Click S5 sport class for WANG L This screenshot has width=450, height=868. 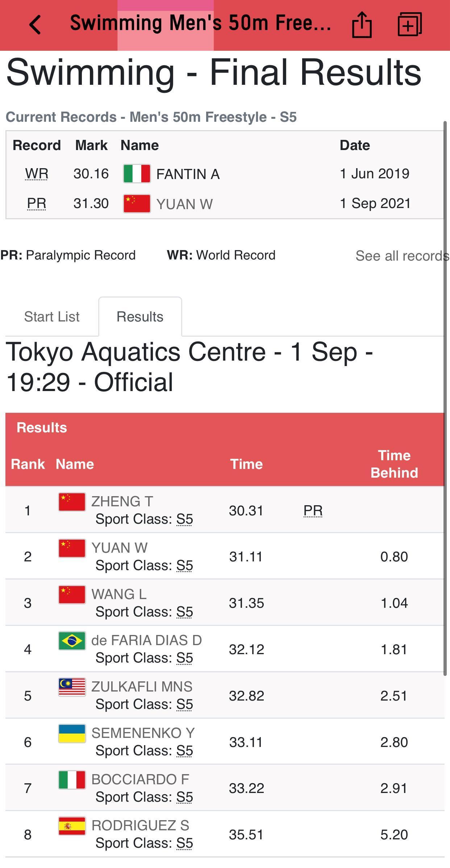click(x=184, y=612)
